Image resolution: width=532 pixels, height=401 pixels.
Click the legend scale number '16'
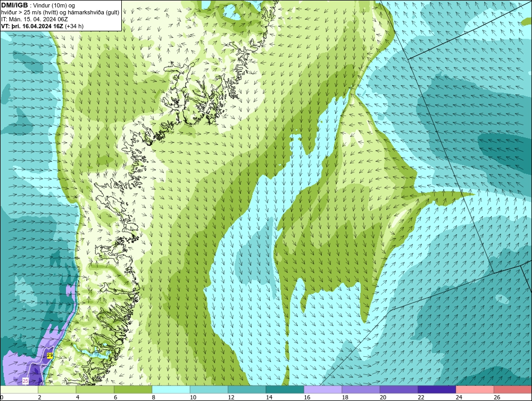(x=307, y=397)
